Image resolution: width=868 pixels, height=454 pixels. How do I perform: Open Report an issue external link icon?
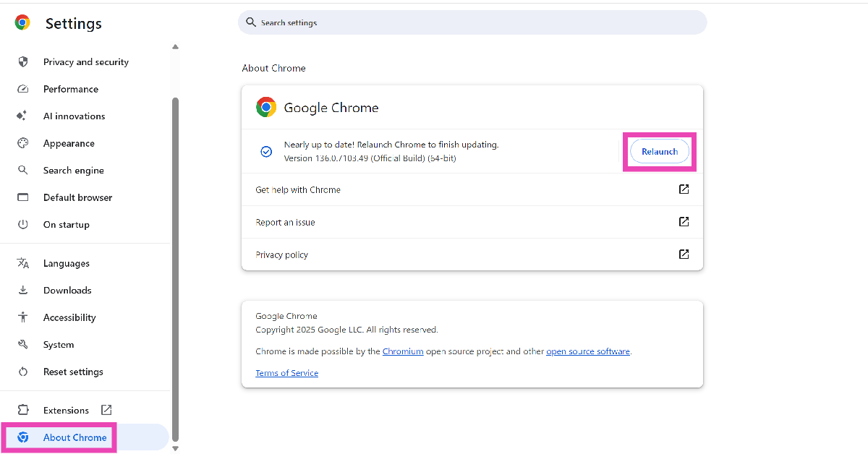pyautogui.click(x=684, y=222)
